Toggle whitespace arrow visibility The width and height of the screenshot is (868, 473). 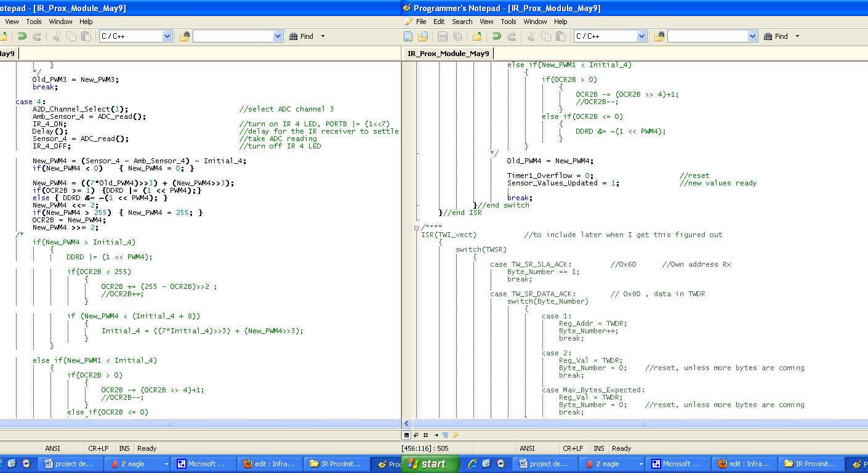(436, 435)
